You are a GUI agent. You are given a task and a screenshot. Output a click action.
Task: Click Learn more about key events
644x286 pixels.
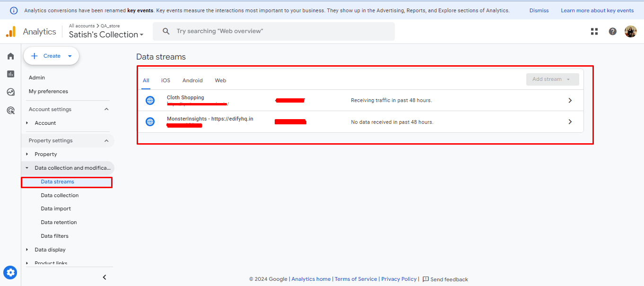(x=597, y=10)
